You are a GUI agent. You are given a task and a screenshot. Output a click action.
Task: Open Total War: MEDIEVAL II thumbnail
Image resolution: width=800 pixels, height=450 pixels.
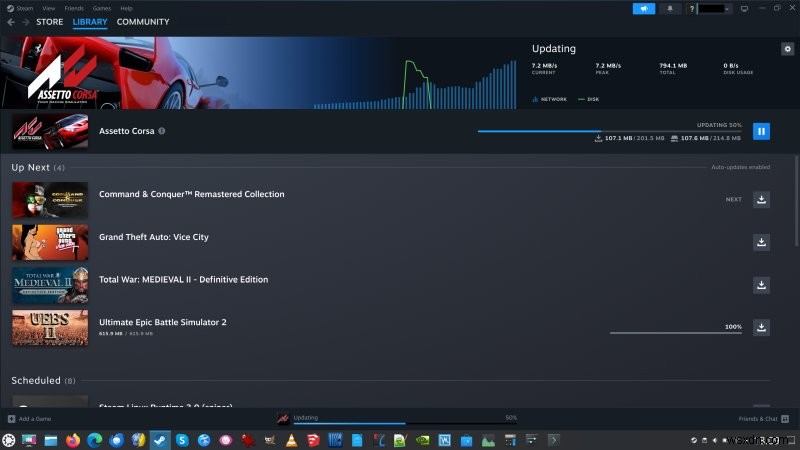pyautogui.click(x=50, y=285)
